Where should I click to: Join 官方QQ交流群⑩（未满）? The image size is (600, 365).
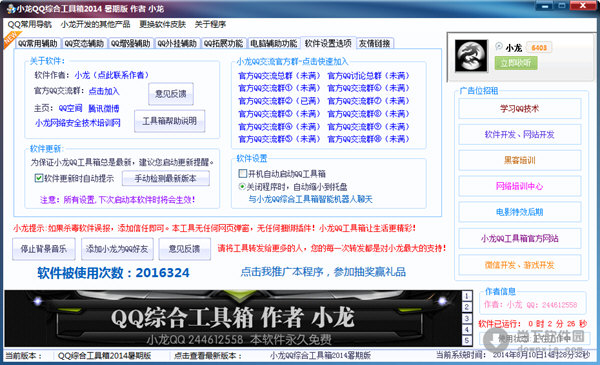[368, 139]
